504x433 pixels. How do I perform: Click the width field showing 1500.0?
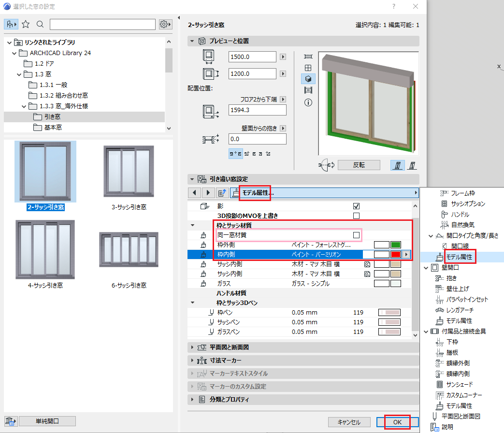pyautogui.click(x=252, y=57)
